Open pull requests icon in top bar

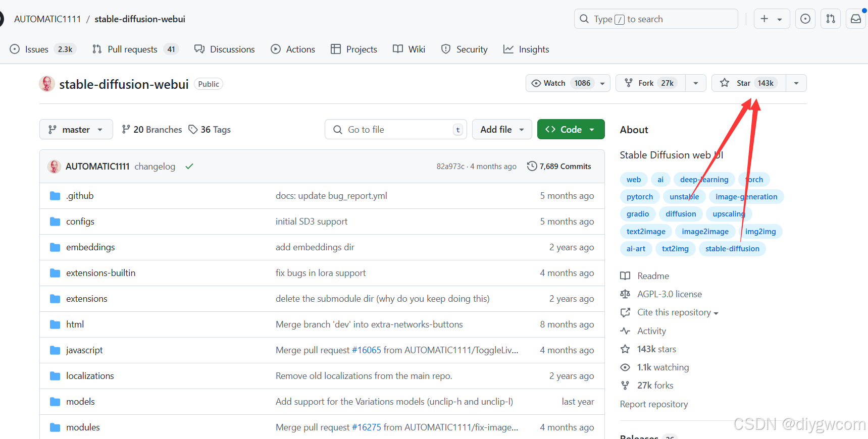[x=831, y=19]
